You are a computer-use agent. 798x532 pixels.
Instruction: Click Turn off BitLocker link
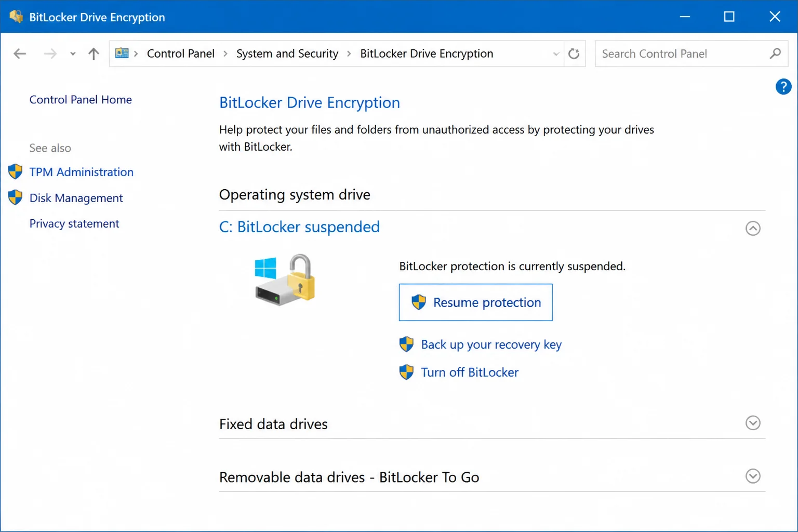pyautogui.click(x=470, y=373)
